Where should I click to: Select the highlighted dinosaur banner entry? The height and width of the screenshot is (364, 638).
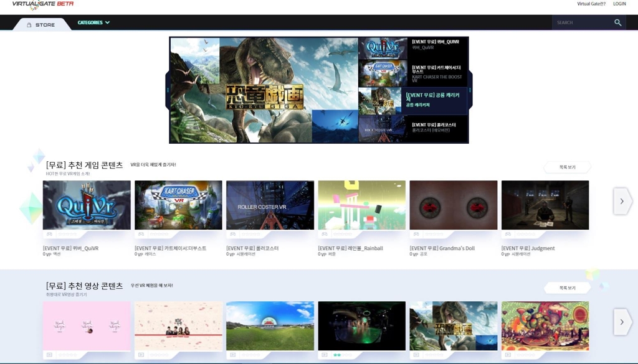click(x=413, y=101)
